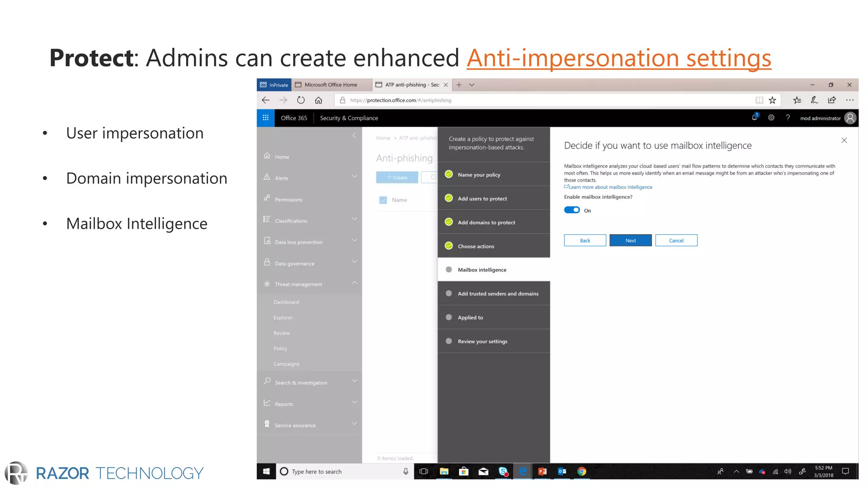Open the Name your policy step
Screen dimensions: 868x488
click(x=494, y=175)
